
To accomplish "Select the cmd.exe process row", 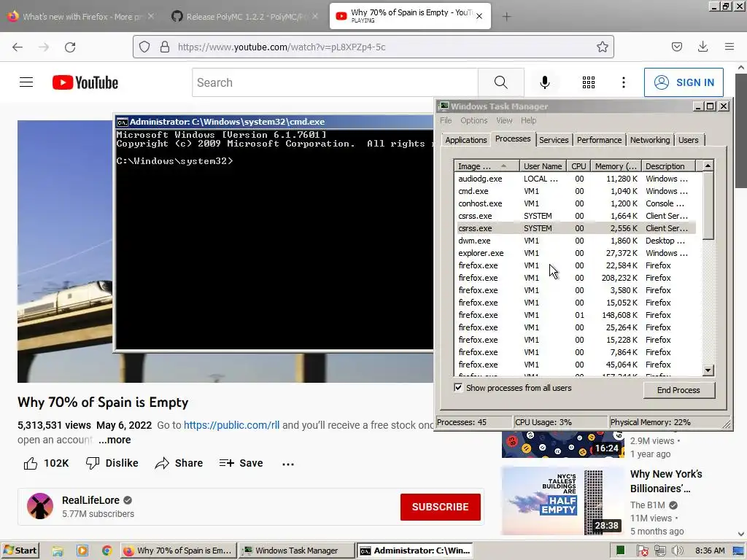I will tap(576, 191).
